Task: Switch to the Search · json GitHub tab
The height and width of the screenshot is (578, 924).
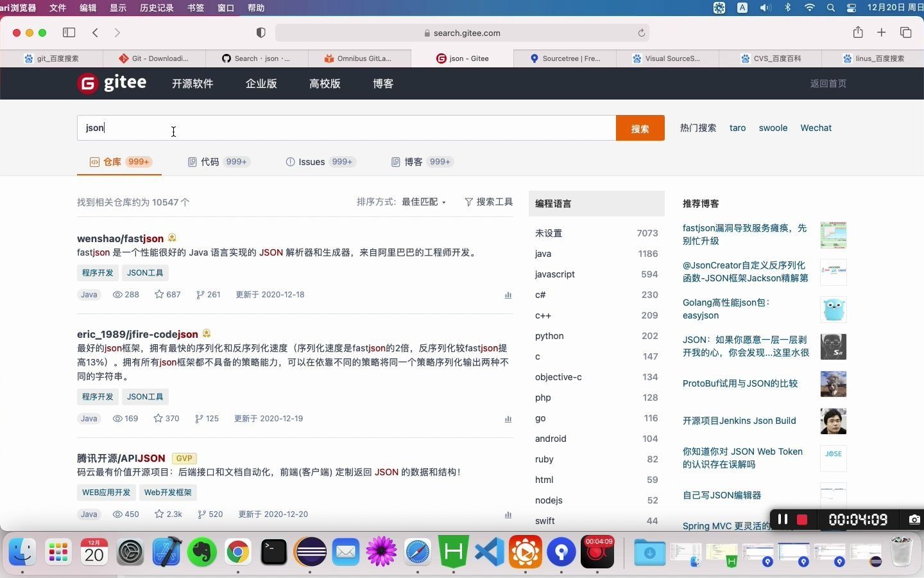Action: (x=257, y=58)
